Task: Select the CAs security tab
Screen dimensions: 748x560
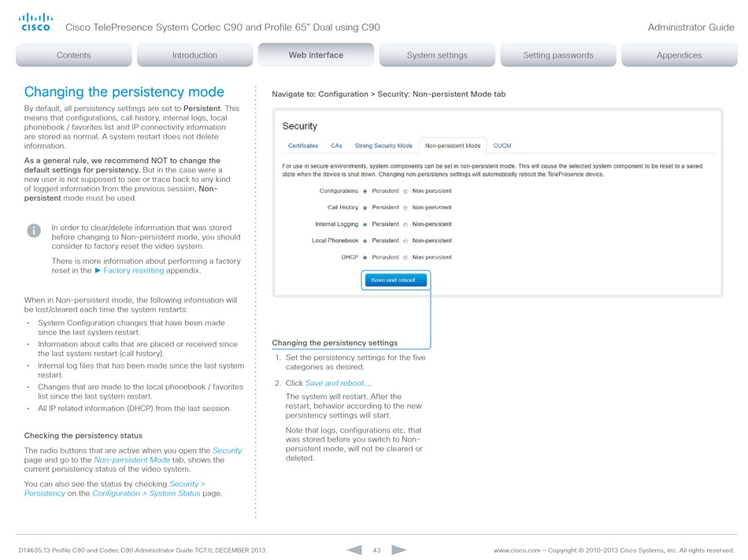Action: pos(336,146)
